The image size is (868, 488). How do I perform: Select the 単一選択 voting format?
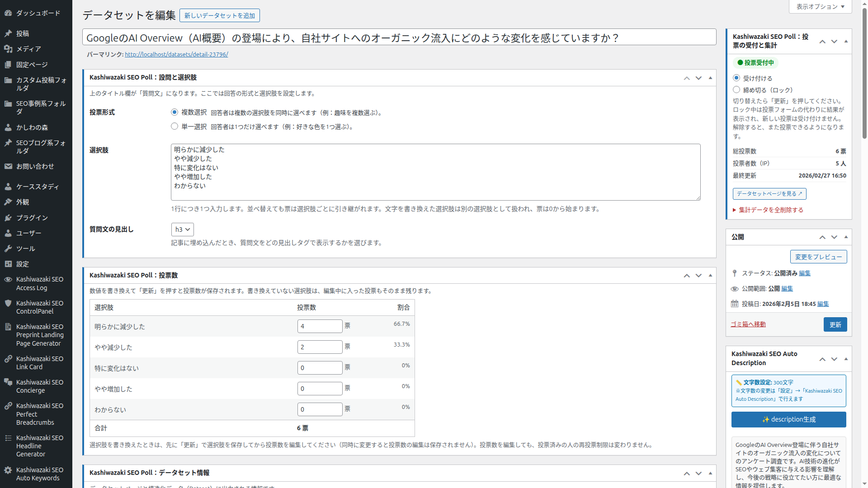[175, 127]
